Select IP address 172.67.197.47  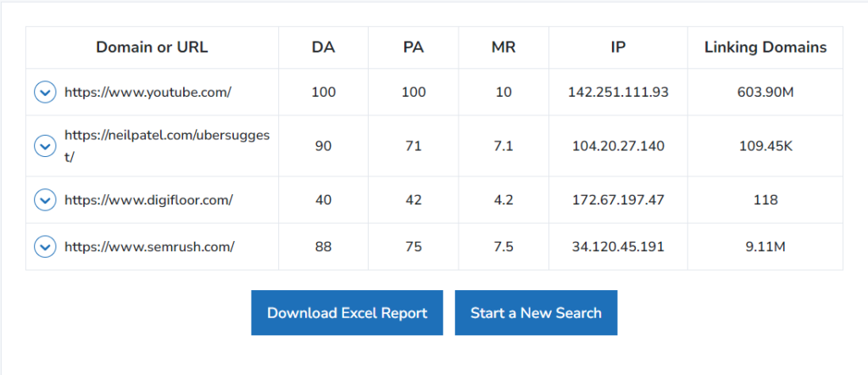pyautogui.click(x=618, y=200)
